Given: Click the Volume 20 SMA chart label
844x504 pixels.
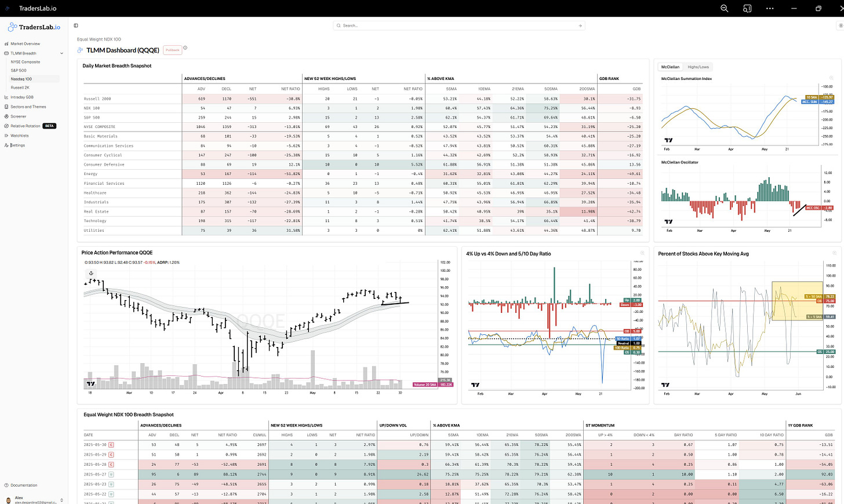Looking at the screenshot, I should pos(425,385).
